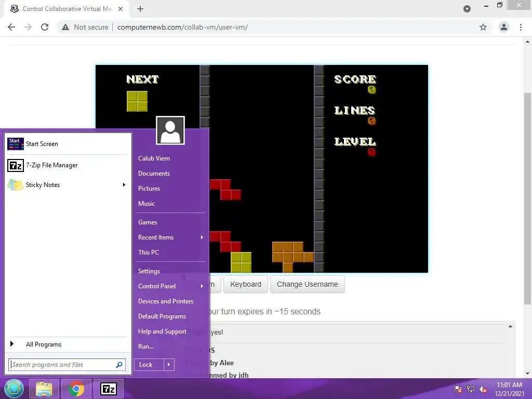Screen dimensions: 532x399
Task: Open Pictures from start menu
Action: point(149,188)
